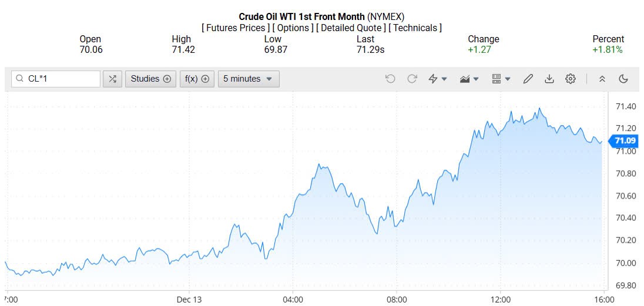
Task: Open the Futures Prices link
Action: pos(236,28)
